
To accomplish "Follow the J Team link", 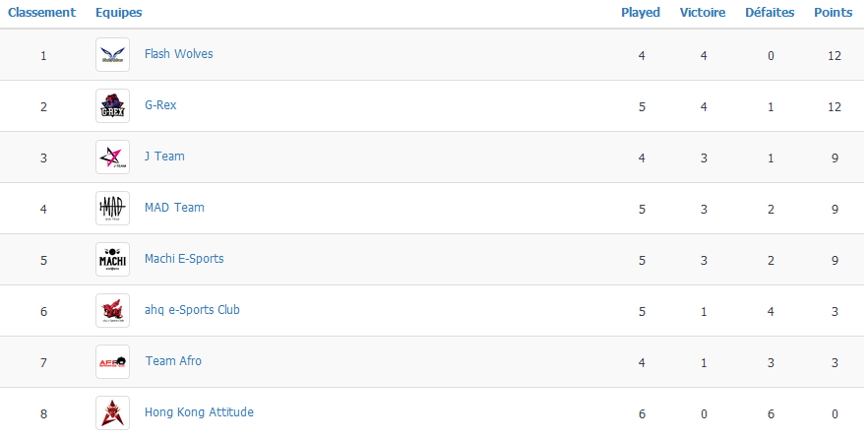I will [164, 157].
